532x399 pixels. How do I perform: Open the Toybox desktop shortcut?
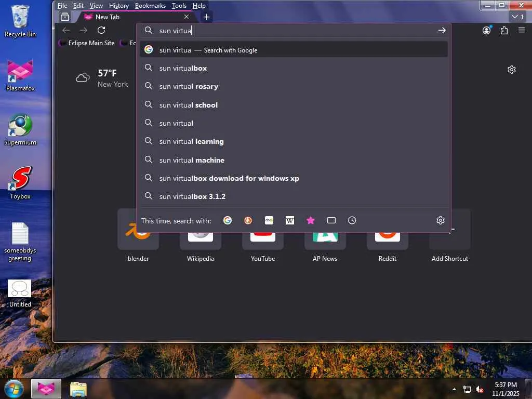[x=20, y=183]
